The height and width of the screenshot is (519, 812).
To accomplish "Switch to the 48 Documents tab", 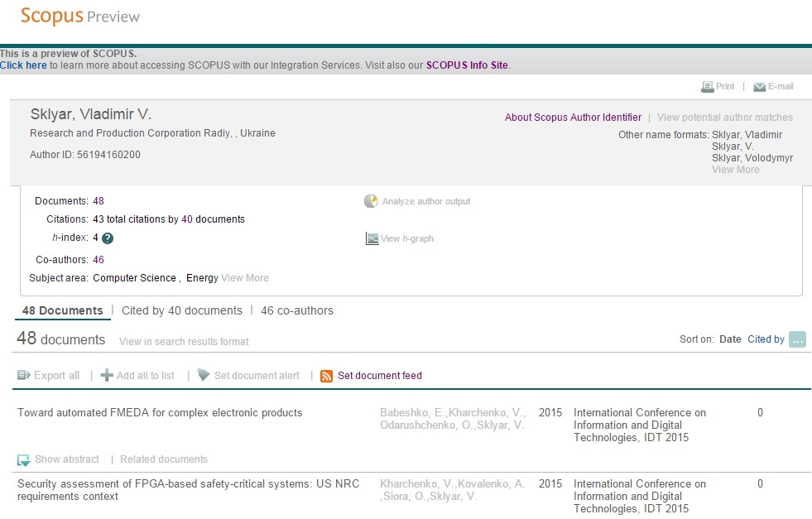I will pyautogui.click(x=63, y=310).
